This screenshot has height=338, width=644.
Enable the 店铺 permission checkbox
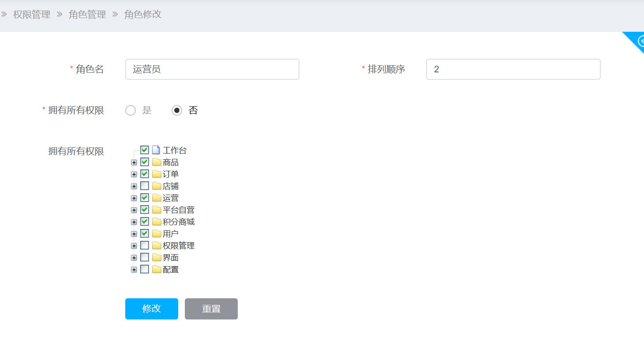[x=145, y=186]
